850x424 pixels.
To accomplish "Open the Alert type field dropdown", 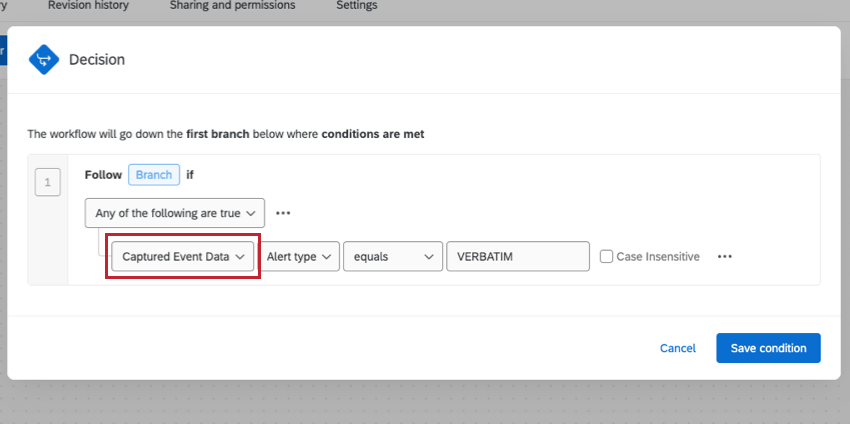I will tap(300, 257).
